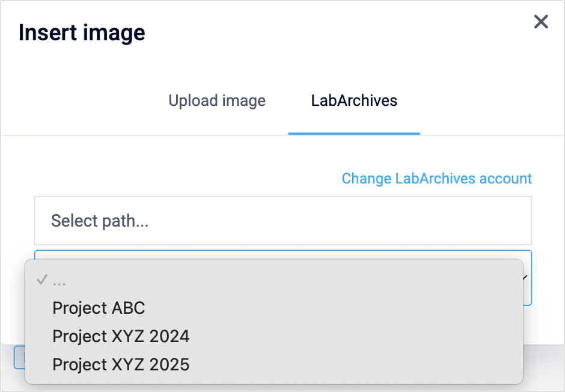Screen dimensions: 565x392
Task: Click the X icon beside the dialog title
Action: [x=541, y=22]
